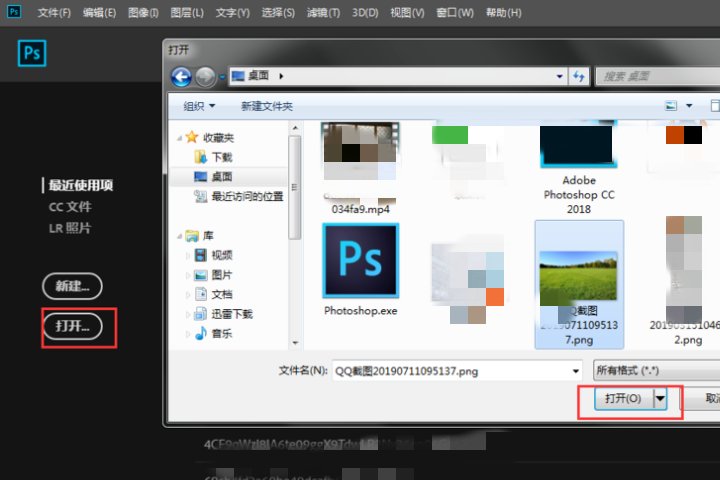
Task: Open the 编辑(E) menu
Action: coord(99,13)
